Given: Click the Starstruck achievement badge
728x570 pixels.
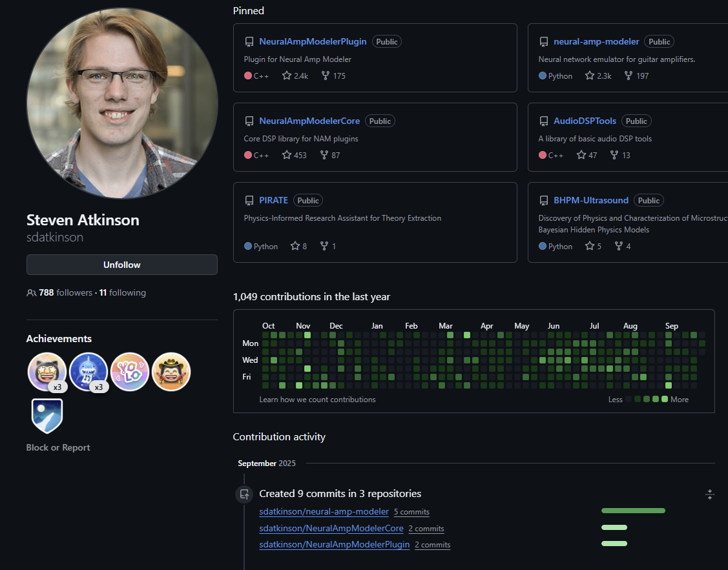Looking at the screenshot, I should coord(47,371).
